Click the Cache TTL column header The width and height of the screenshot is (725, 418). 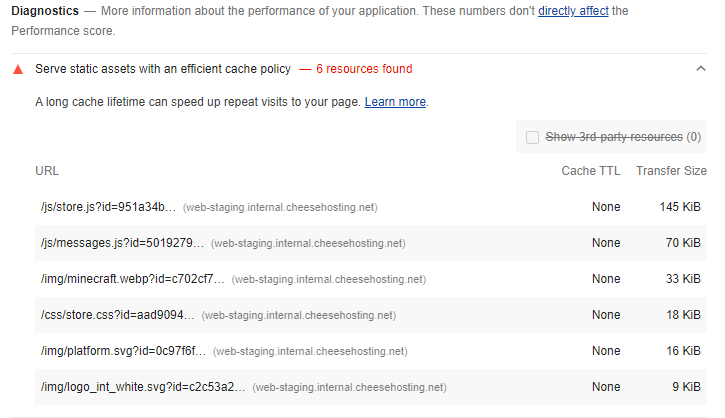(591, 171)
